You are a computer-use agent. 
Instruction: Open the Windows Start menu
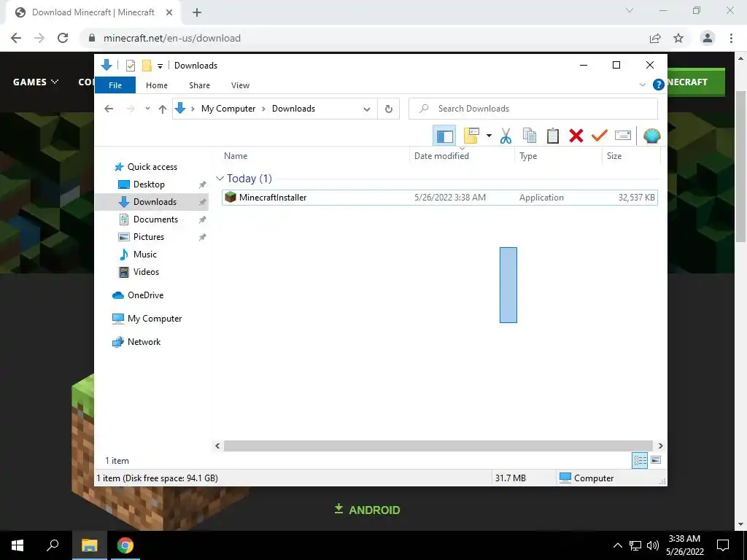pyautogui.click(x=18, y=545)
